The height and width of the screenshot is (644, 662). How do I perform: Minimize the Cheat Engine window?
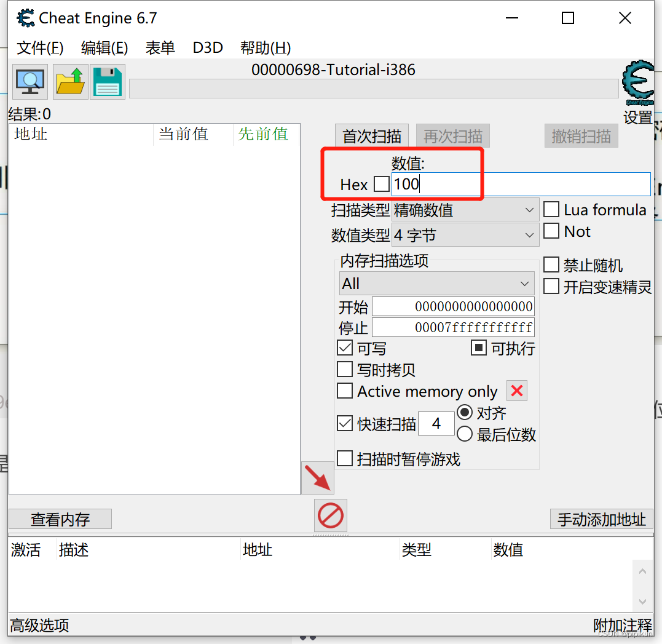pos(511,18)
